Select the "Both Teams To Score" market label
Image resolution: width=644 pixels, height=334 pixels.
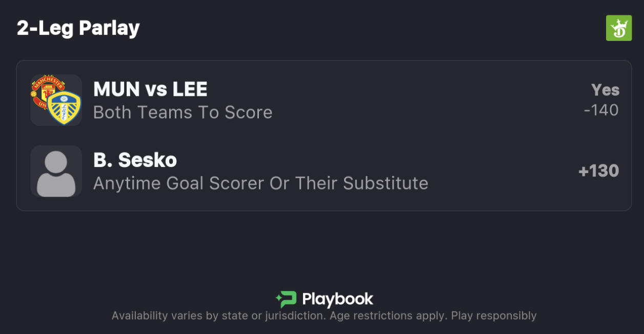pos(183,112)
